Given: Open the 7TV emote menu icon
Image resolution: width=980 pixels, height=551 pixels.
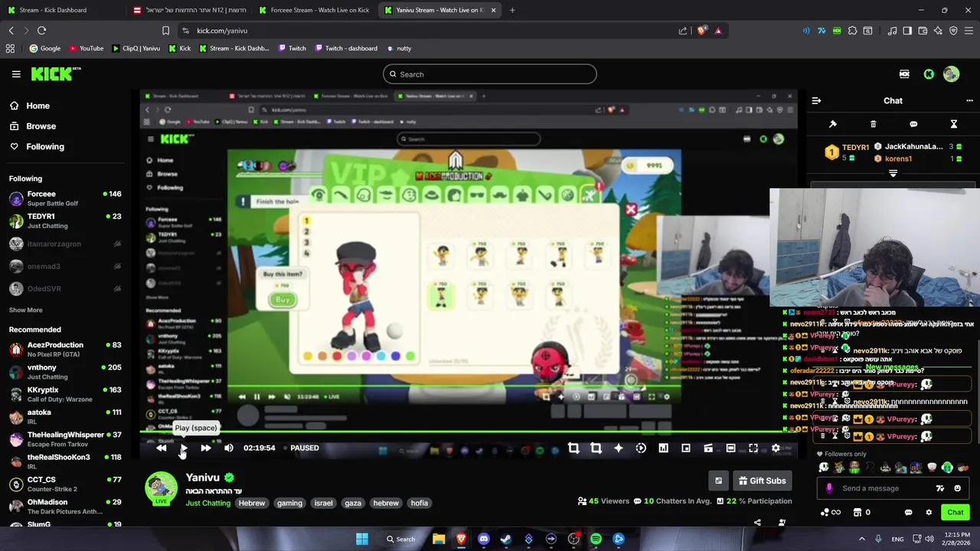Looking at the screenshot, I should pos(940,488).
